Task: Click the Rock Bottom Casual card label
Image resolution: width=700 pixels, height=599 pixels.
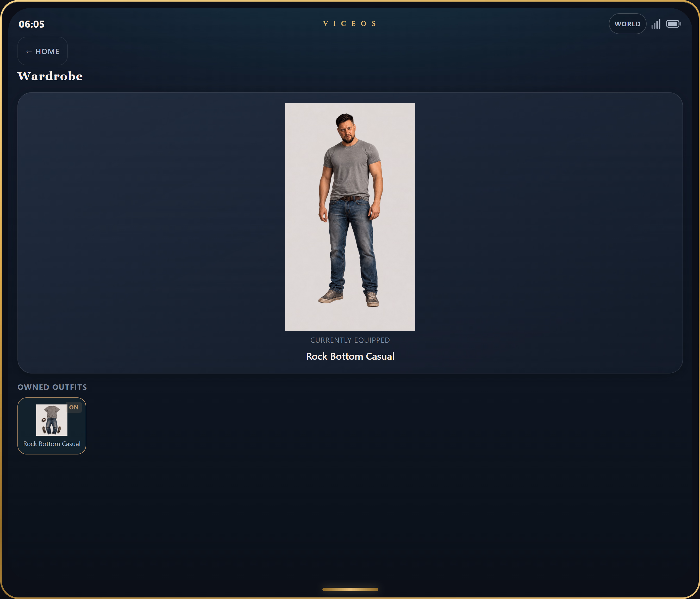Action: (x=52, y=444)
